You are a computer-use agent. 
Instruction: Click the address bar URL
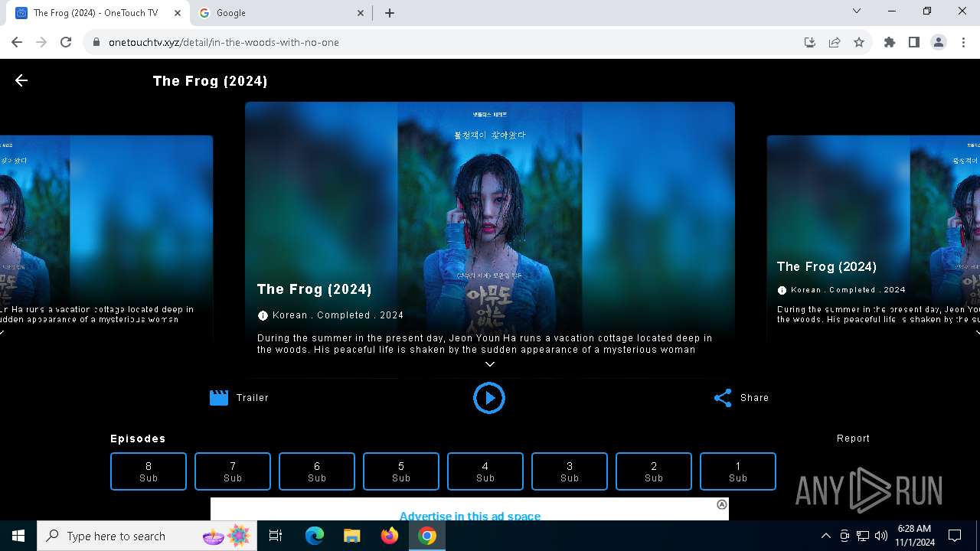tap(224, 43)
